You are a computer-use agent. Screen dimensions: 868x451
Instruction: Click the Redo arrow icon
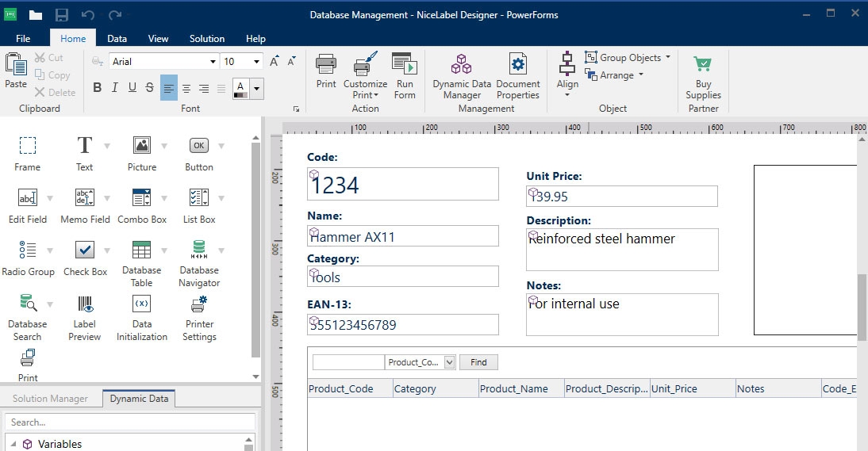114,15
